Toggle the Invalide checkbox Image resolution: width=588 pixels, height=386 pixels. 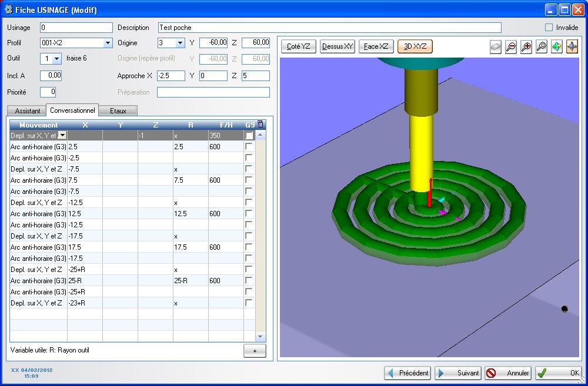click(x=549, y=28)
